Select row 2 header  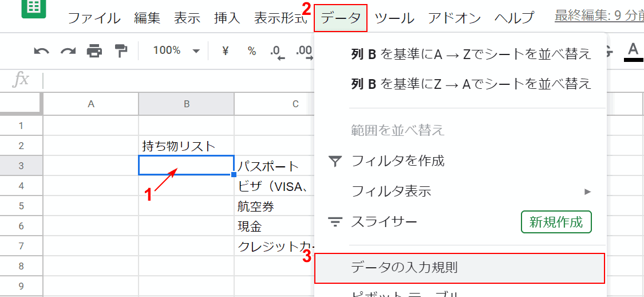21,146
